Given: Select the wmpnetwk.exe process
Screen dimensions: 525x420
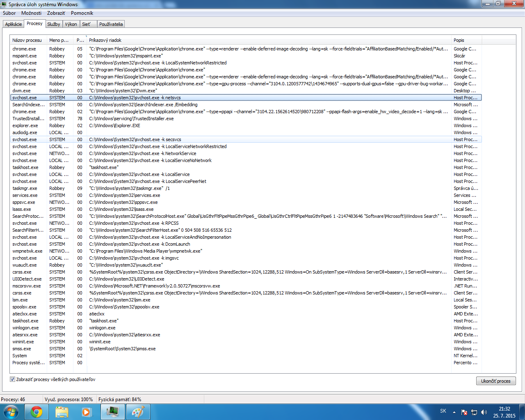Looking at the screenshot, I should pos(246,251).
